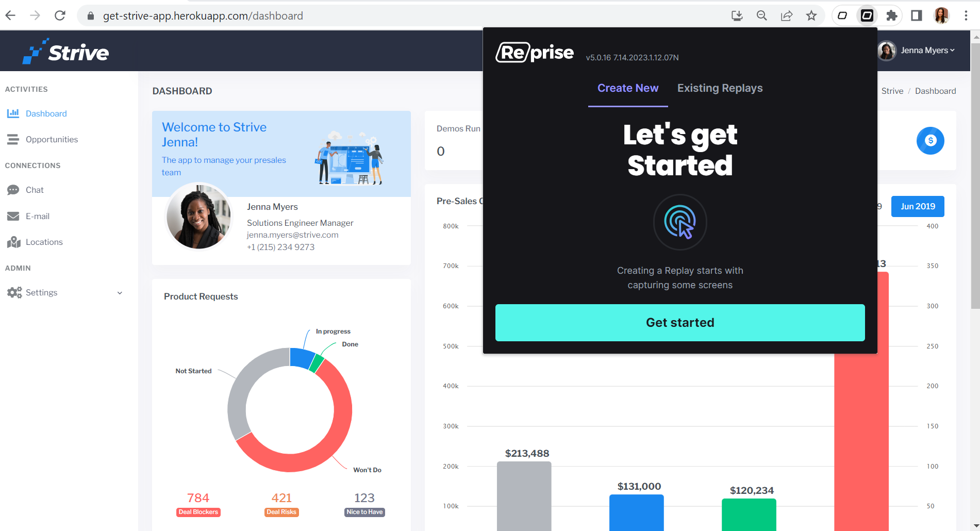Switch to the Existing Replays tab
The width and height of the screenshot is (980, 531).
pyautogui.click(x=720, y=88)
